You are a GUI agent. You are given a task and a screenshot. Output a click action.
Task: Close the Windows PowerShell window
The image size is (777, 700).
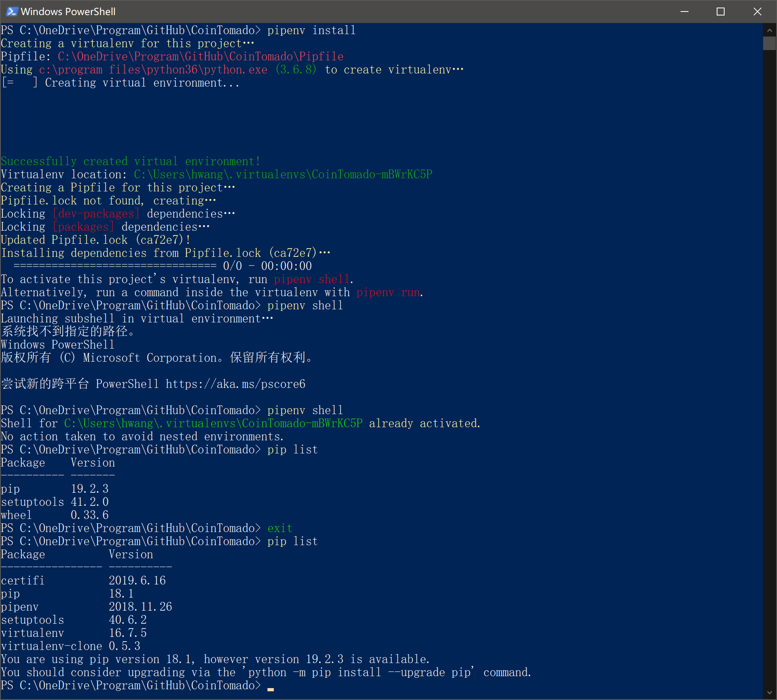coord(757,12)
